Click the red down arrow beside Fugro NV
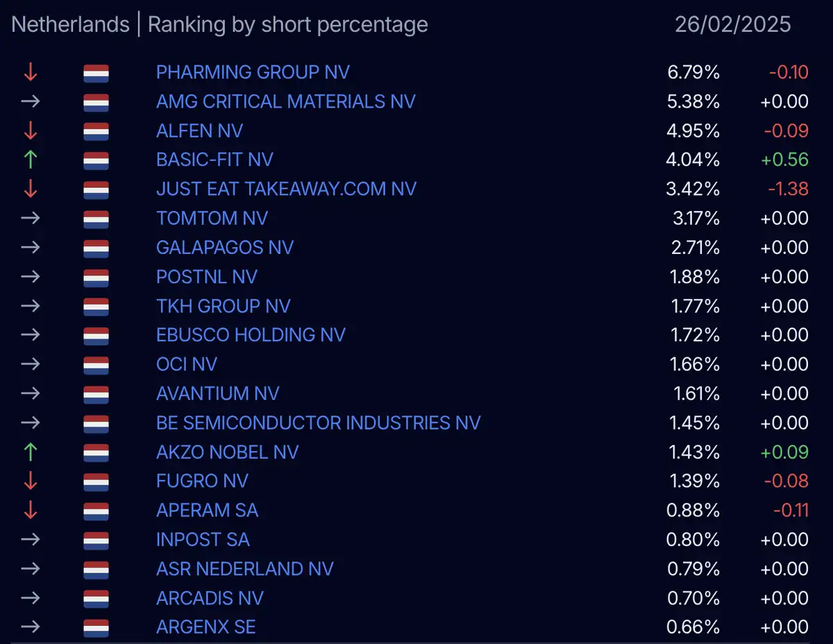 point(30,481)
